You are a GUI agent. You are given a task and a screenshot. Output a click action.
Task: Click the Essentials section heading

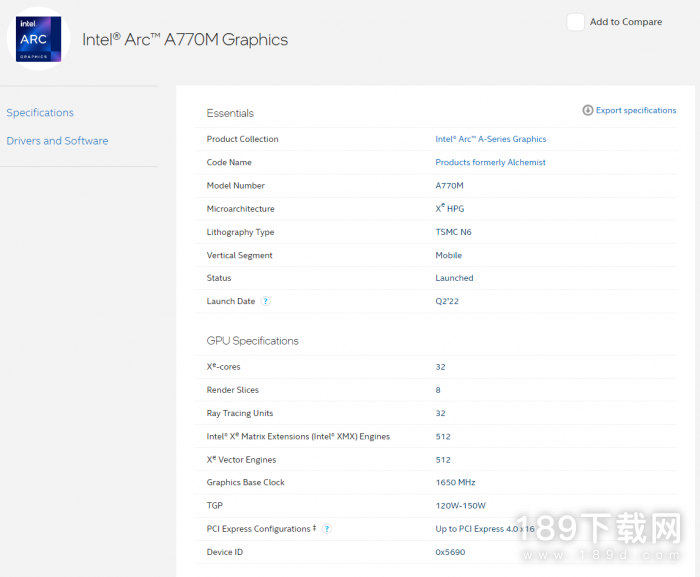coord(230,113)
